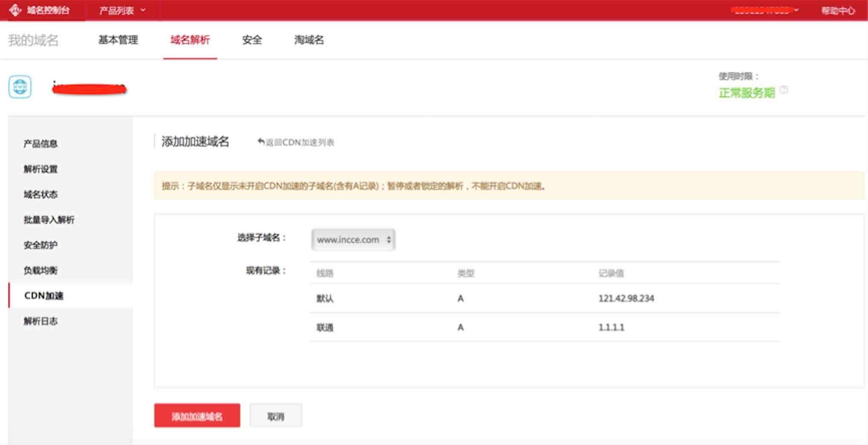The image size is (868, 445).
Task: Open 解析设置 in the sidebar
Action: 40,169
